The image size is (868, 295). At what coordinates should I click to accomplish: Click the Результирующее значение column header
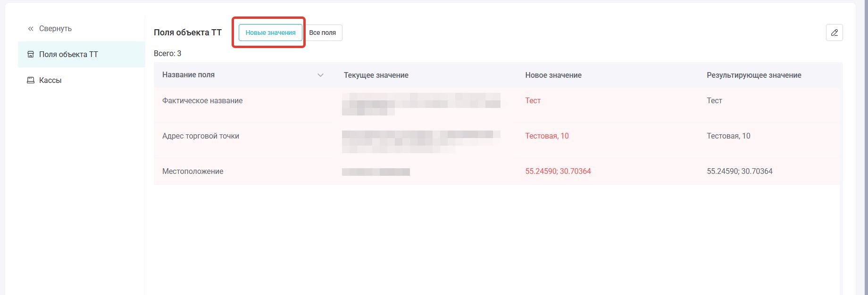[x=753, y=75]
